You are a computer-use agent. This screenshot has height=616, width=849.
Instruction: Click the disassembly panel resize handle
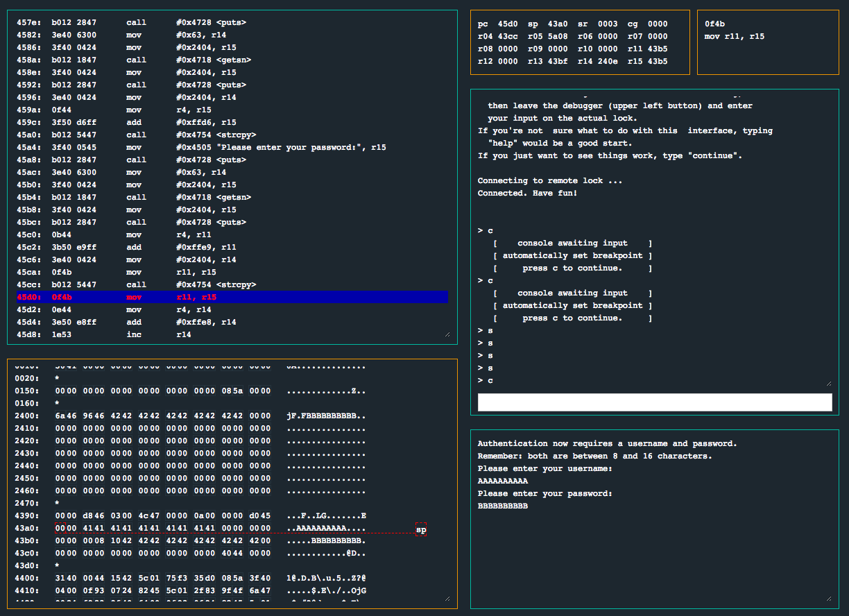(447, 334)
